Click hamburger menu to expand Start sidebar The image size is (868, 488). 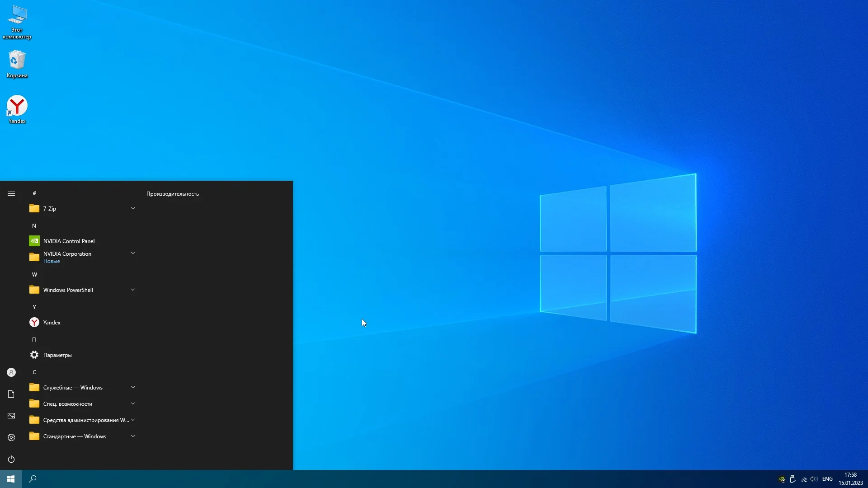[11, 193]
